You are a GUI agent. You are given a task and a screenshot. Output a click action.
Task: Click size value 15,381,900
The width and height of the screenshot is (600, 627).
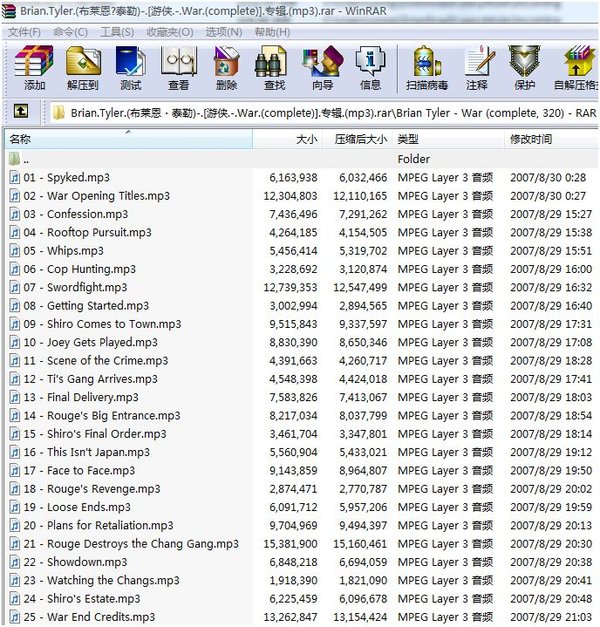point(290,544)
